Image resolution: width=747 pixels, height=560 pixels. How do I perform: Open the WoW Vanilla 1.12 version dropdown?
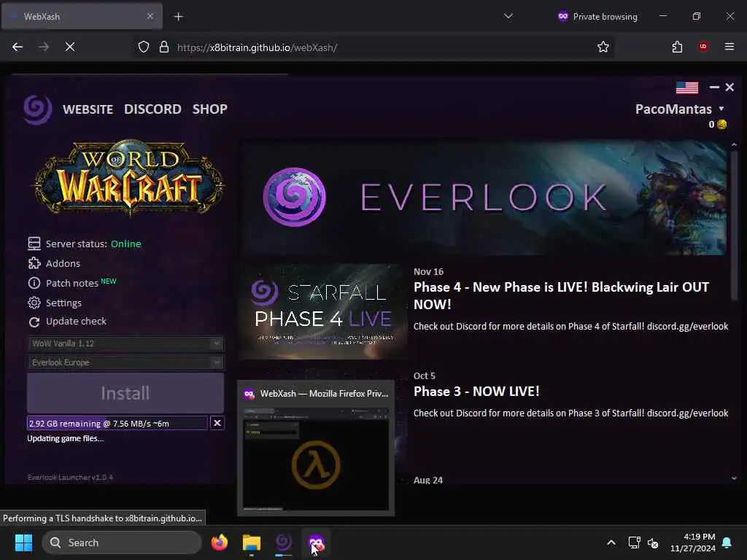125,343
